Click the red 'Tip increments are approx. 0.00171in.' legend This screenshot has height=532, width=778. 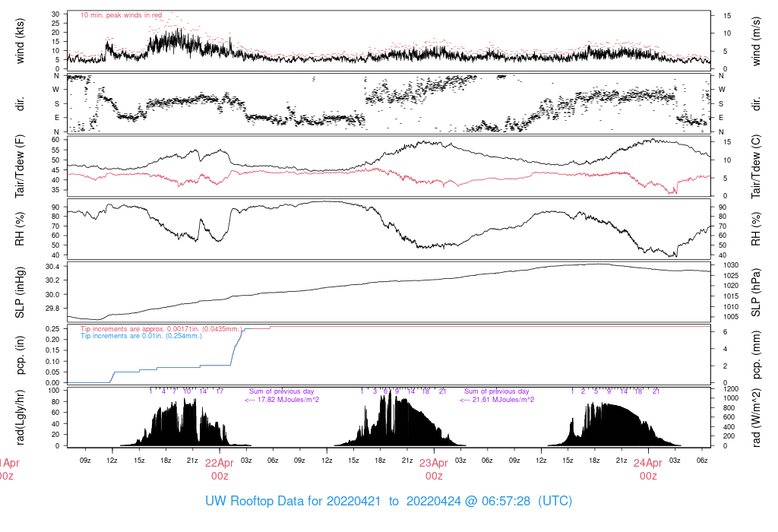(162, 329)
